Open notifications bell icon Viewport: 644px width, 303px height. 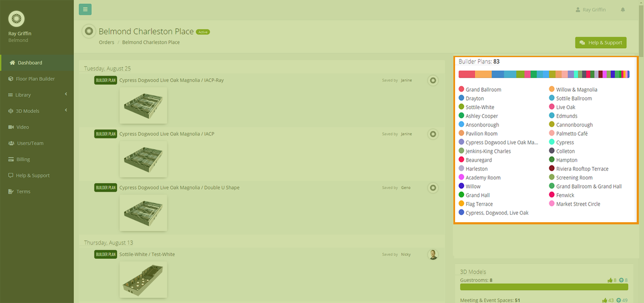click(x=623, y=9)
